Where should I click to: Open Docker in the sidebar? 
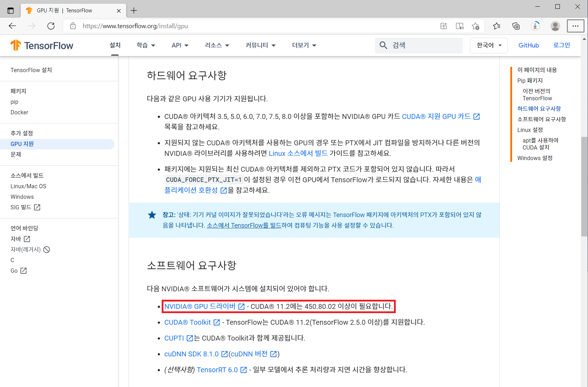click(x=19, y=112)
